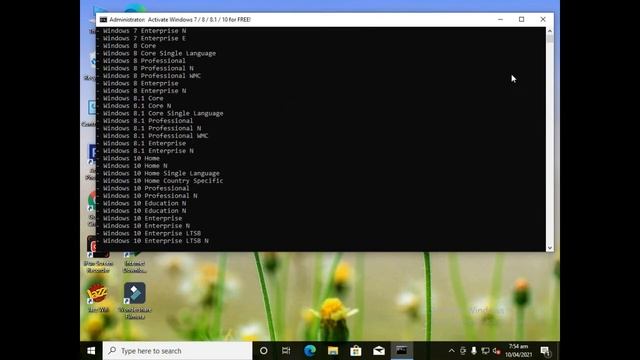
Task: Click the 'Windows 10 Home Single Language' line
Action: [x=161, y=173]
